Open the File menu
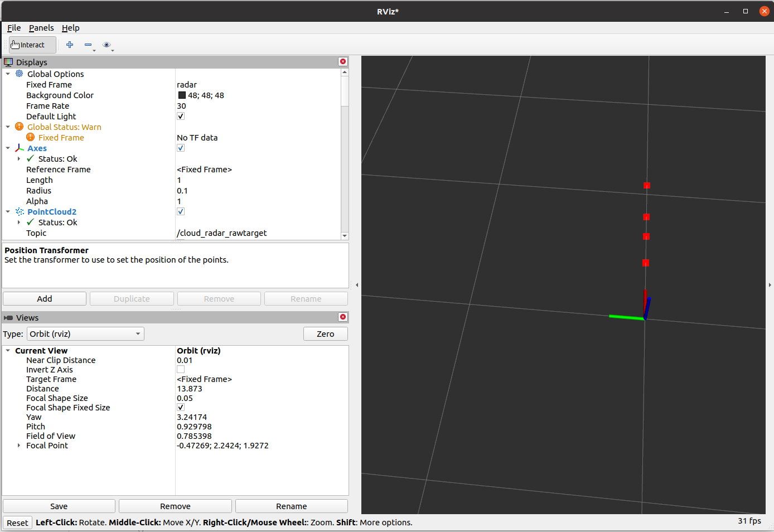 (x=13, y=28)
